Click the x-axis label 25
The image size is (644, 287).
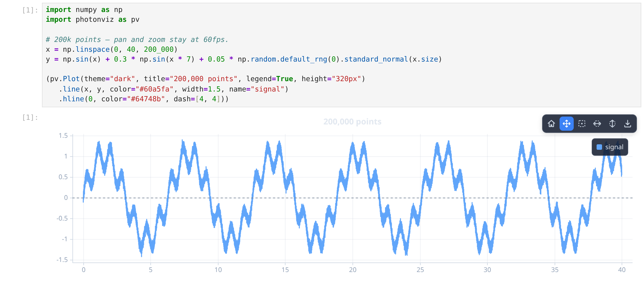420,270
